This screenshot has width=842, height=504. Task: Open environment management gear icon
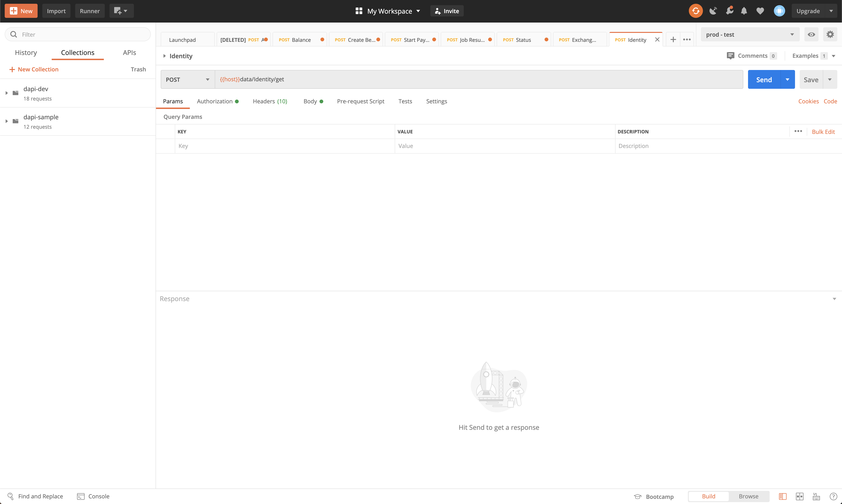coord(830,34)
